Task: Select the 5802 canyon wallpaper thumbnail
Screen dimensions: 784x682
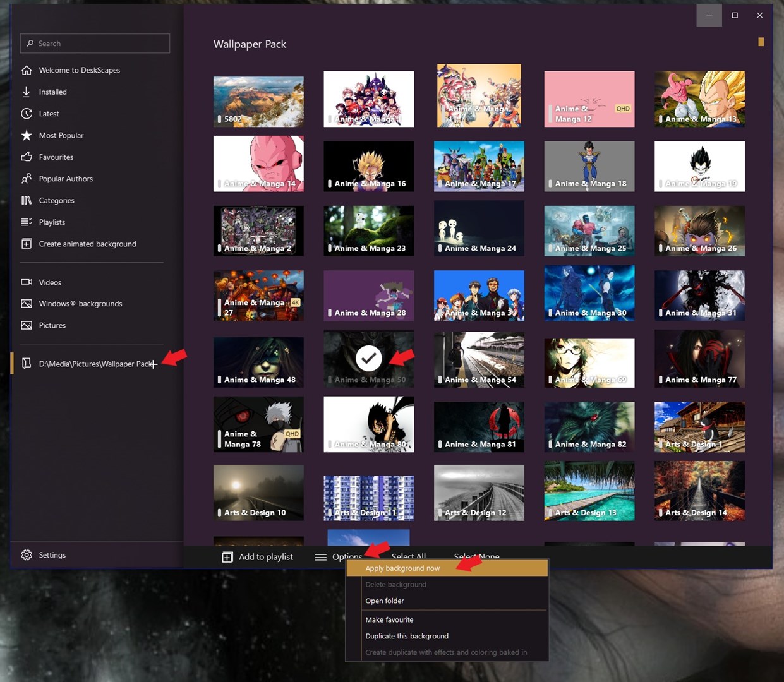Action: click(x=258, y=102)
